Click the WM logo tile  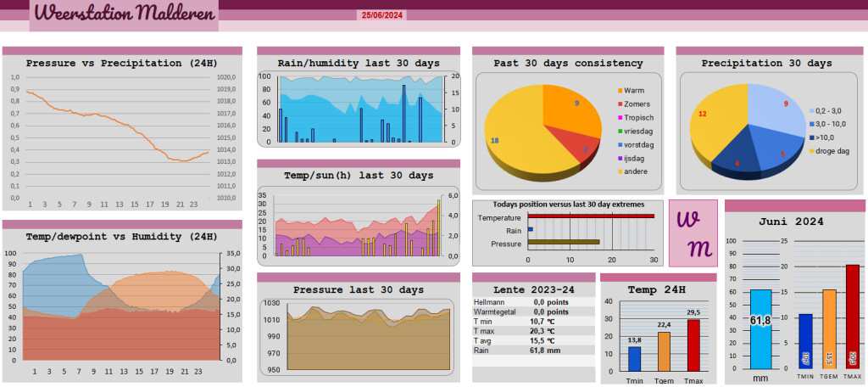693,233
